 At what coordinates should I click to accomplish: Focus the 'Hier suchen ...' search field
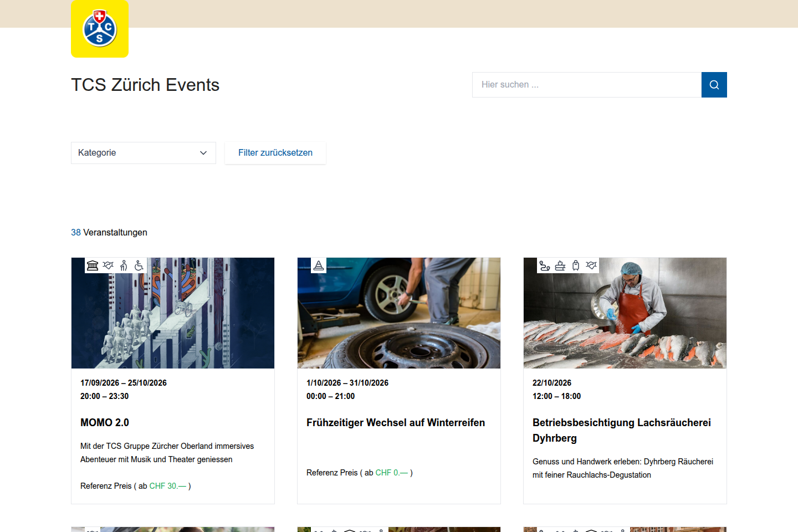click(587, 85)
